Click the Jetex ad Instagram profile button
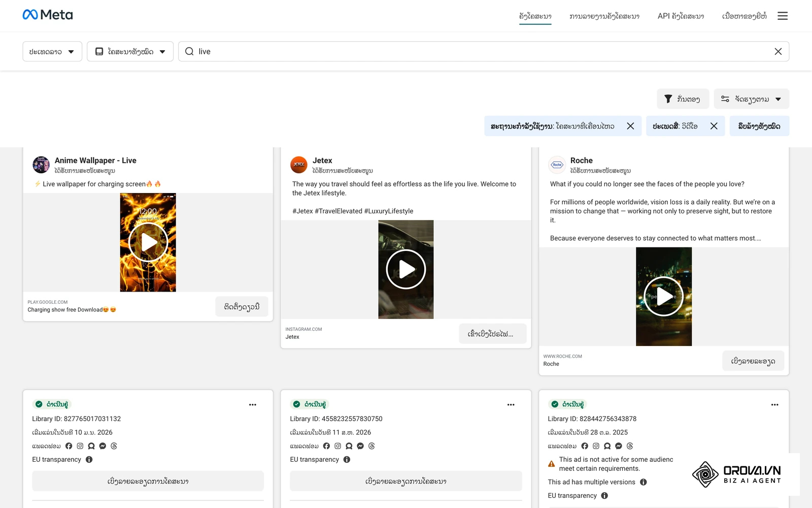 [492, 334]
